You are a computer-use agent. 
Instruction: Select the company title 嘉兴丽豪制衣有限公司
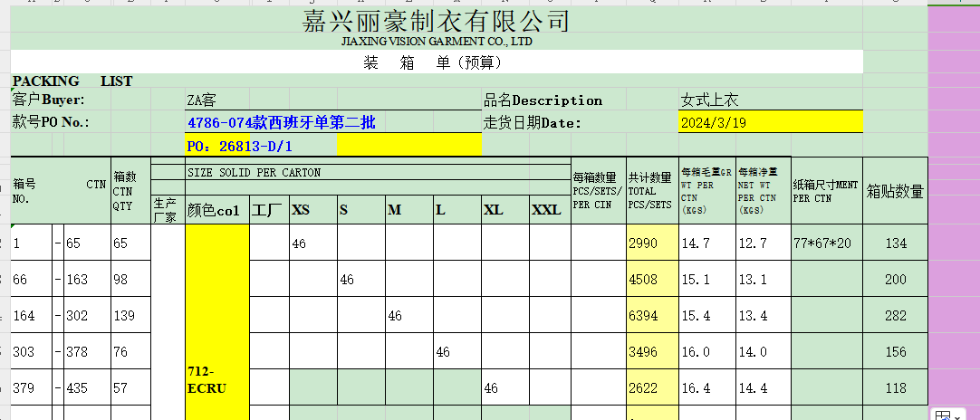coord(436,21)
